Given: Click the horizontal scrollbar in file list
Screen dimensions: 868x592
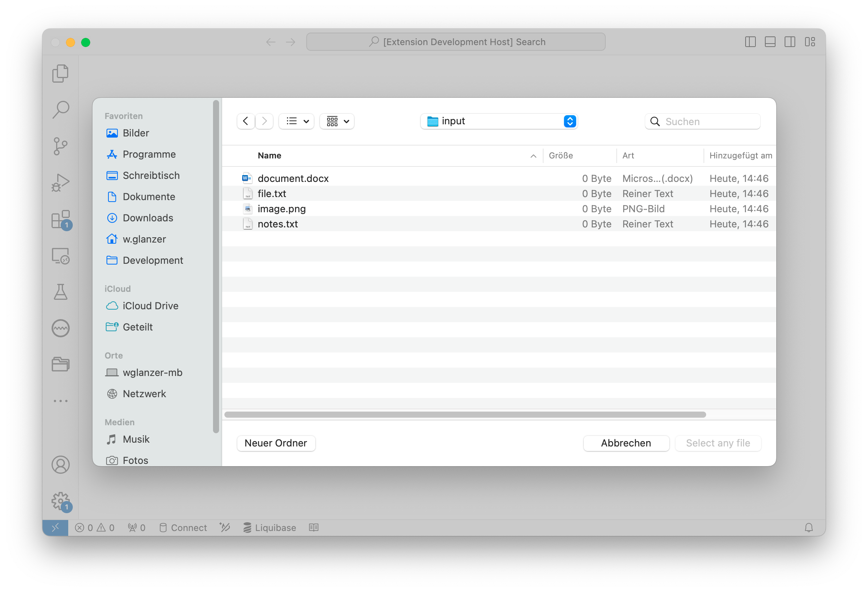Looking at the screenshot, I should [x=465, y=415].
